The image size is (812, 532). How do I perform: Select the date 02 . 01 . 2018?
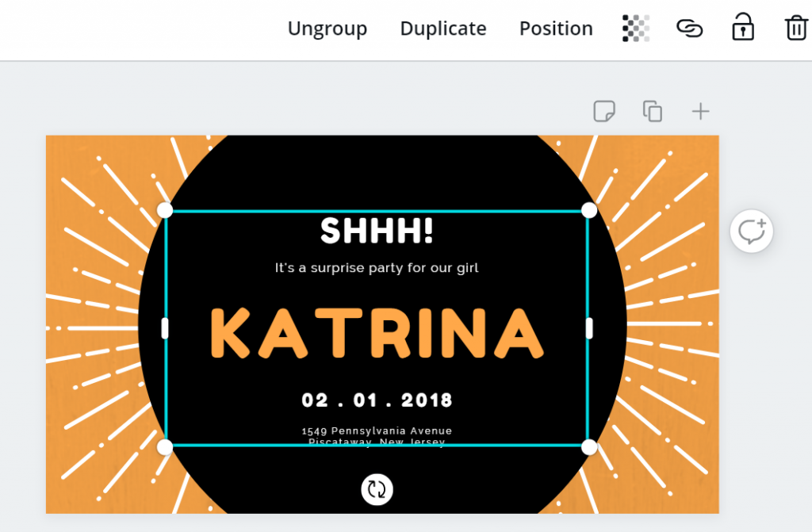pos(377,400)
